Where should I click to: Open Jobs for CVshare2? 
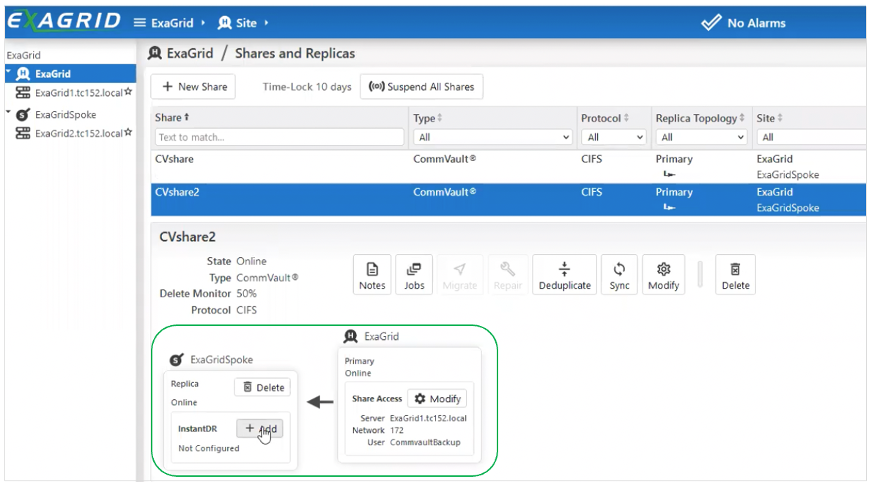(x=414, y=275)
